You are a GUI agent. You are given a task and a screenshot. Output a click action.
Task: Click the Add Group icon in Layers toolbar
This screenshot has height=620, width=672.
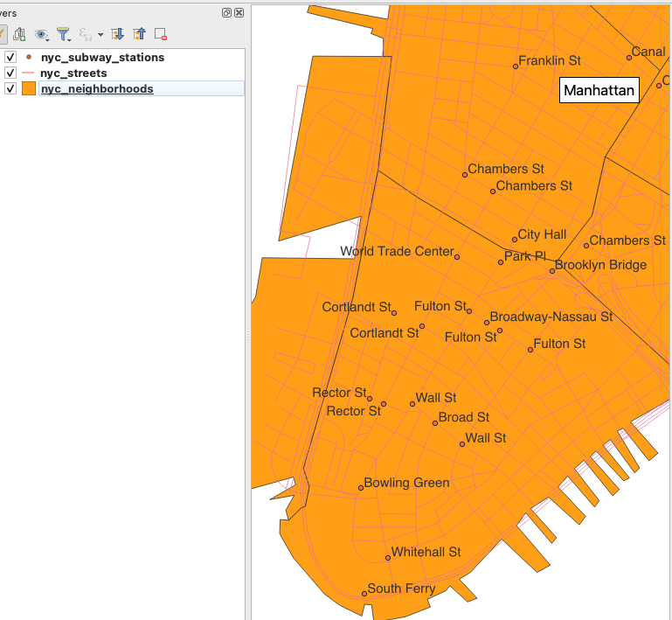coord(19,34)
